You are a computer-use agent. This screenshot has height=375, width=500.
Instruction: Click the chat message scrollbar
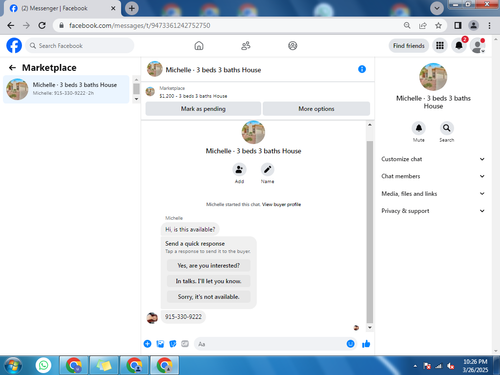tap(370, 232)
